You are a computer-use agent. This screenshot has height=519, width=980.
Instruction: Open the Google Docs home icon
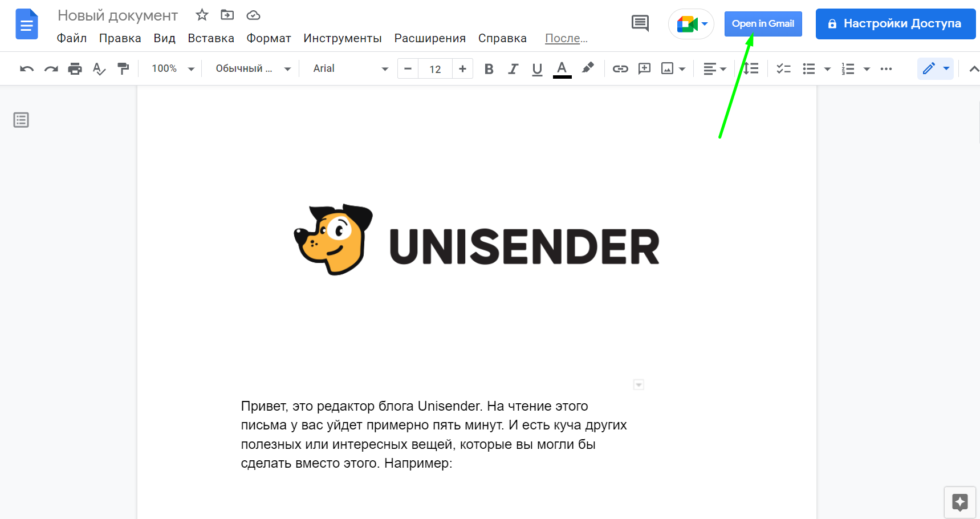[x=26, y=25]
